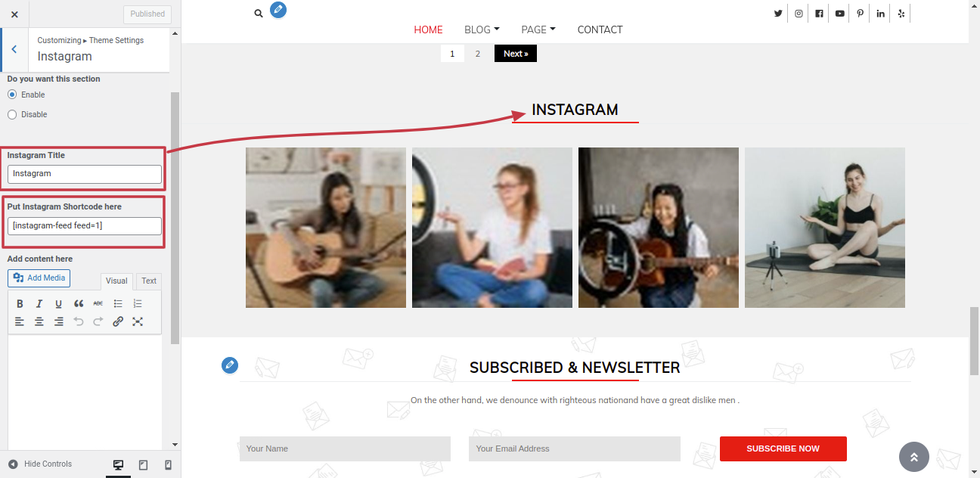The height and width of the screenshot is (478, 980).
Task: Go back using the customizer chevron
Action: (x=14, y=49)
